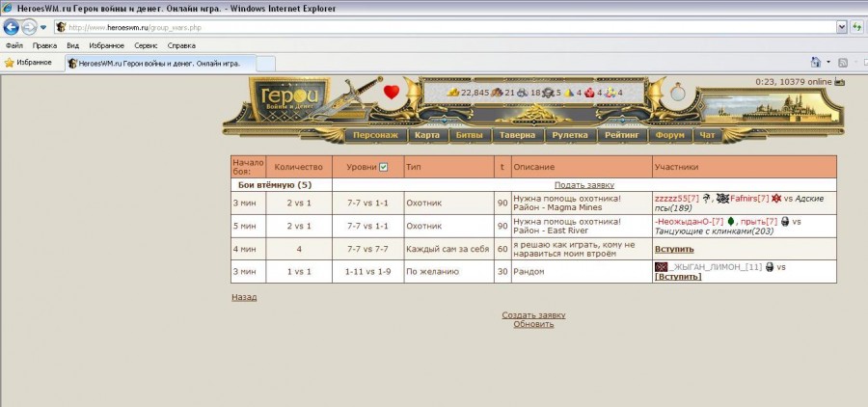Image resolution: width=868 pixels, height=407 pixels.
Task: Open player Fafnirs[7] profile link
Action: (x=749, y=199)
